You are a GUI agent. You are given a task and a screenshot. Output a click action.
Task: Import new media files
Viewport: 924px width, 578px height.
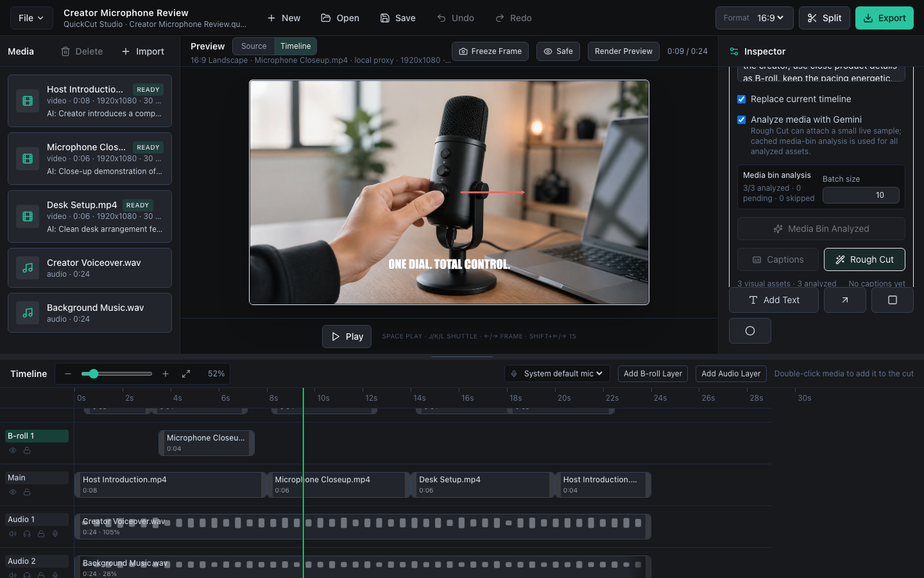tap(143, 51)
